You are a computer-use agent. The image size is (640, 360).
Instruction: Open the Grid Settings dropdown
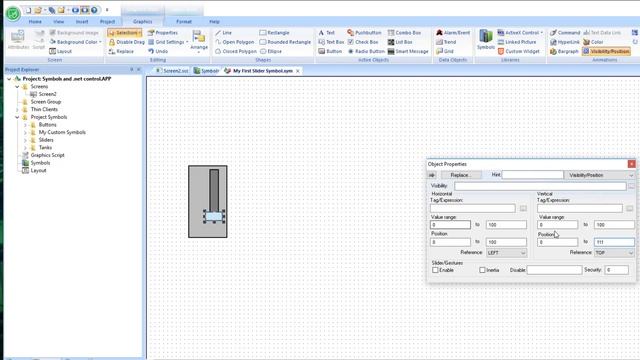[x=168, y=42]
